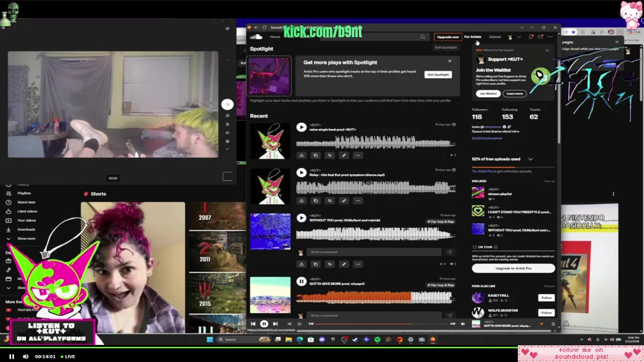Screen dimensions: 644x362
Task: Open the Spotlight placeholder thumbnail
Action: pyautogui.click(x=270, y=76)
